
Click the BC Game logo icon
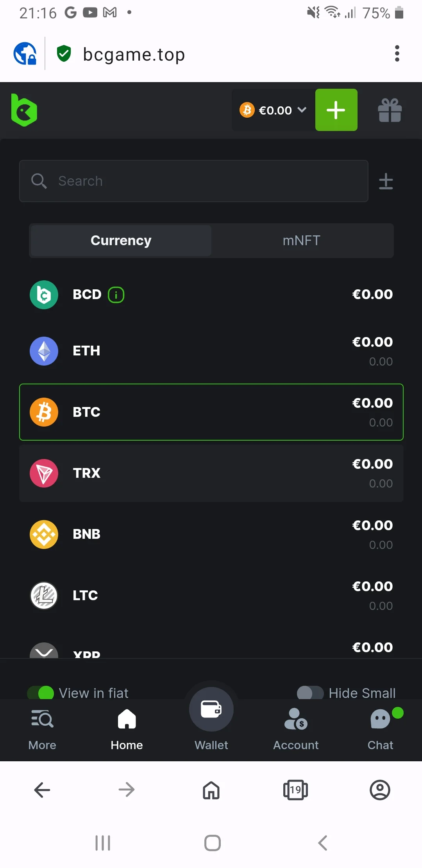24,110
